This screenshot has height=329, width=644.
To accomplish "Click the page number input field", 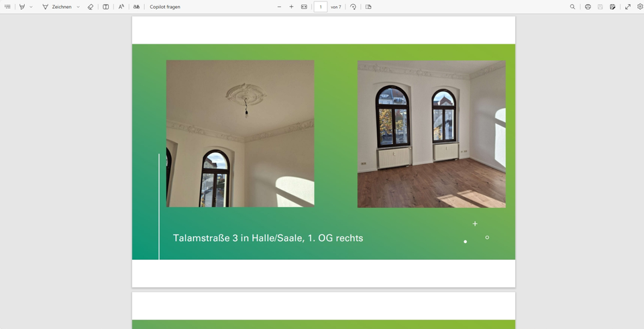I will pyautogui.click(x=321, y=7).
